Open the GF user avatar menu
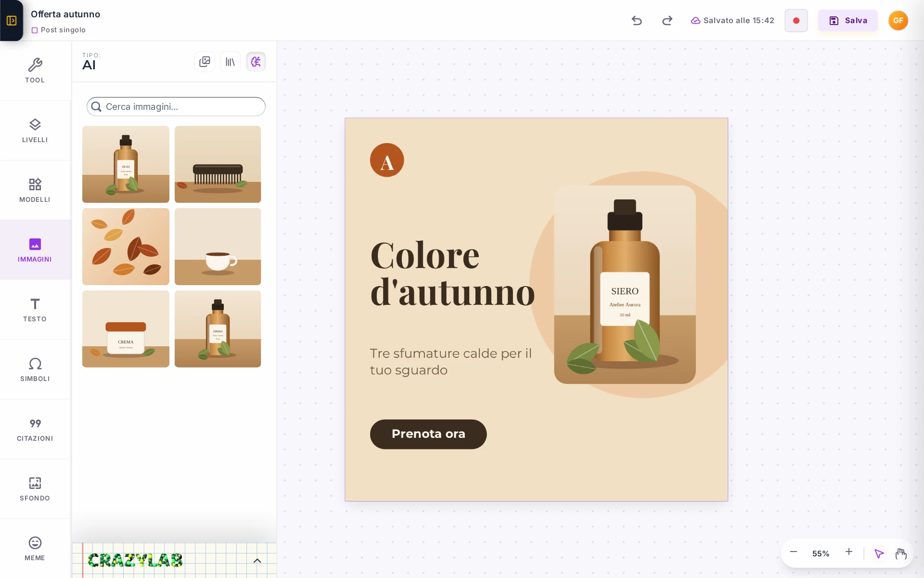This screenshot has height=578, width=924. click(x=898, y=20)
